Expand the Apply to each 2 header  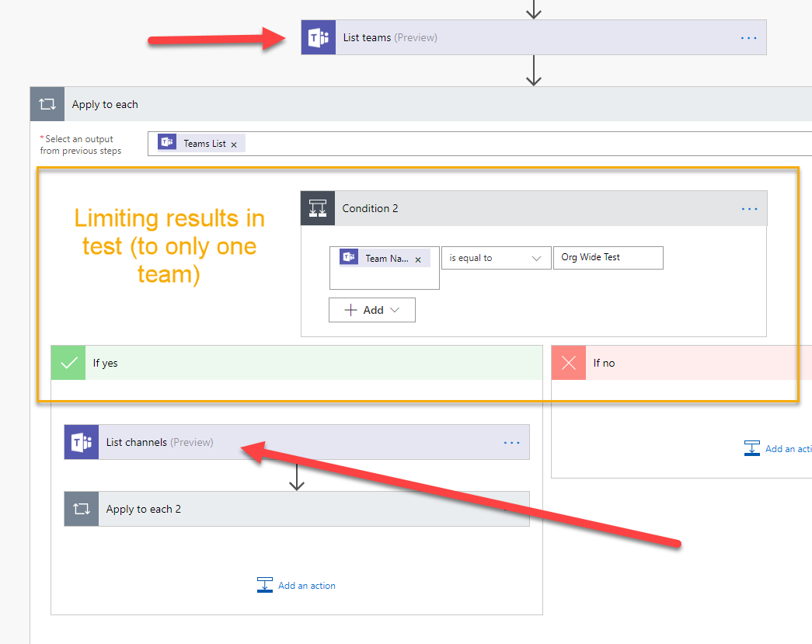click(x=311, y=510)
